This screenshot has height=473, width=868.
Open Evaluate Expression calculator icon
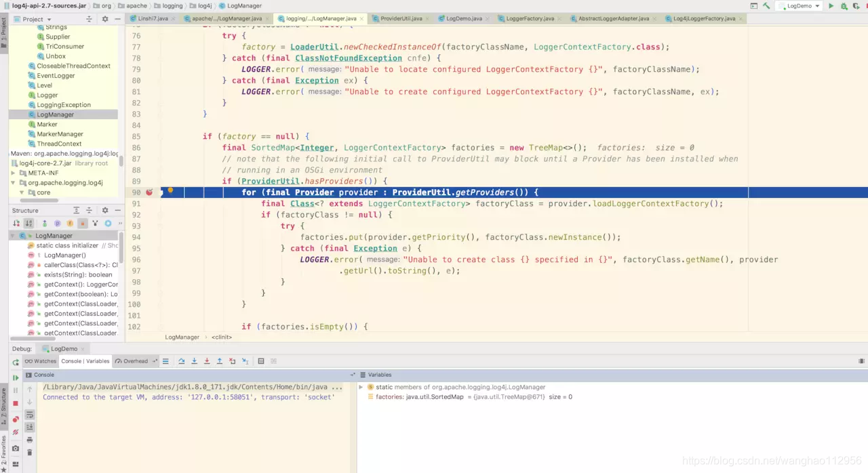coord(261,361)
